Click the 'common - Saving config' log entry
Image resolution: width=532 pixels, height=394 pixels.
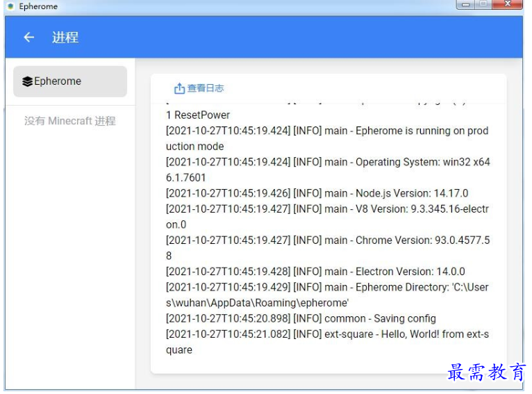click(x=301, y=318)
